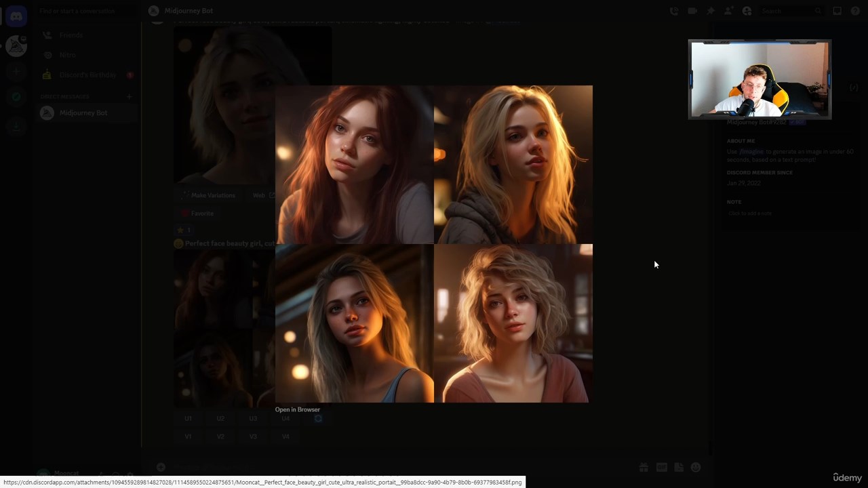The image size is (868, 488).
Task: Click Add Friends to DM icon
Action: click(728, 11)
